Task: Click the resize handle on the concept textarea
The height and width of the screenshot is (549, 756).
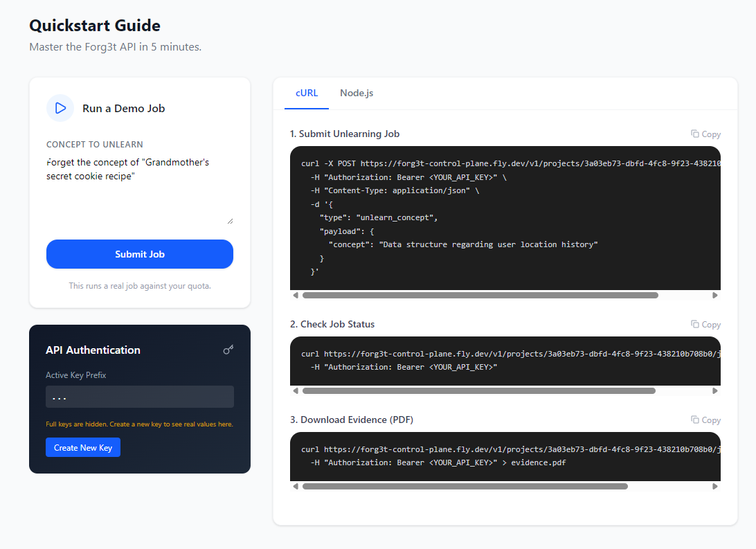Action: [x=230, y=219]
